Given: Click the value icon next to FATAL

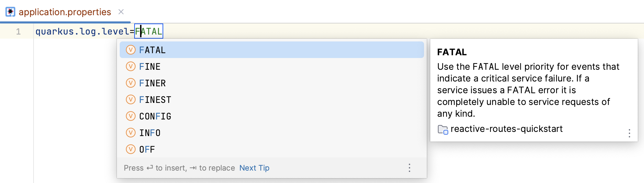Looking at the screenshot, I should click(x=131, y=50).
